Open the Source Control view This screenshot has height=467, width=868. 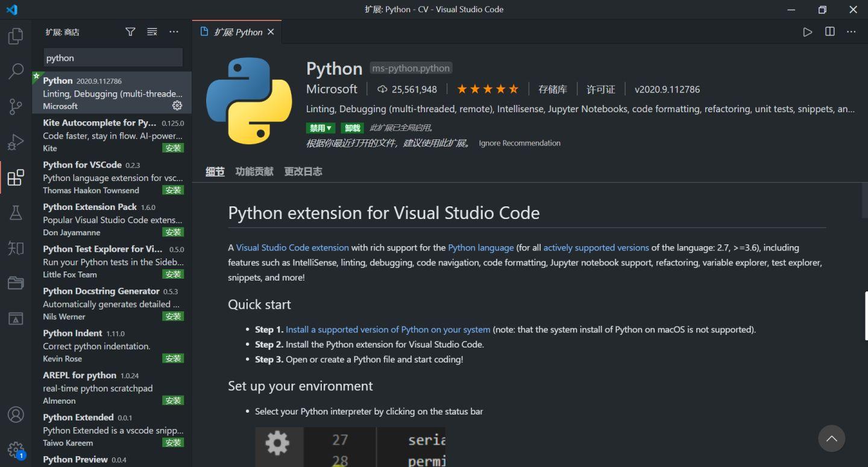[x=16, y=106]
